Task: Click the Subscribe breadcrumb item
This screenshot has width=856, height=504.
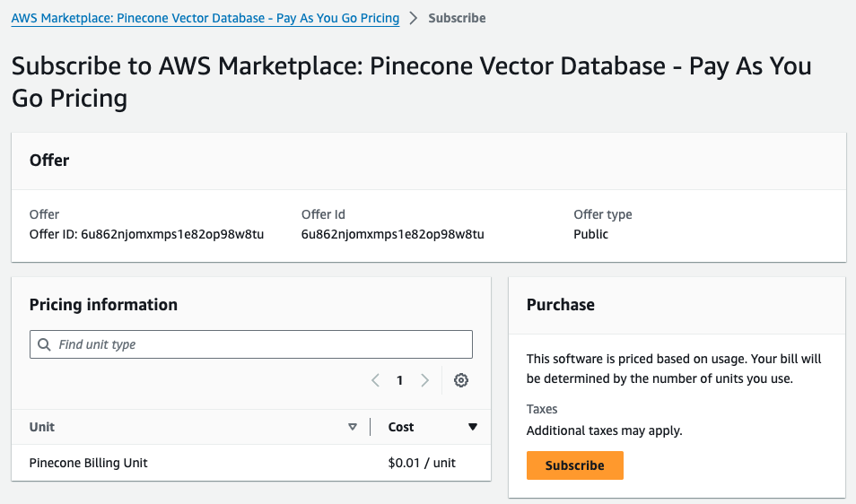Action: click(x=457, y=18)
